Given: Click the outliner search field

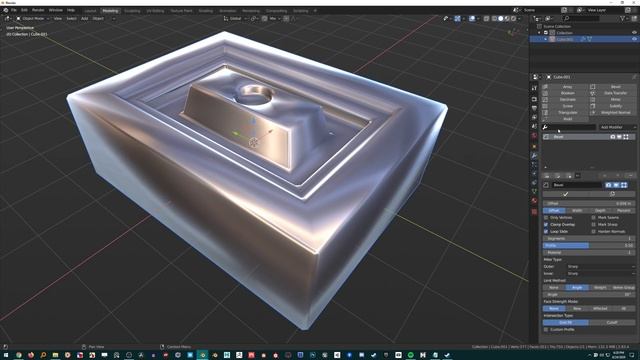Looking at the screenshot, I should [x=582, y=18].
